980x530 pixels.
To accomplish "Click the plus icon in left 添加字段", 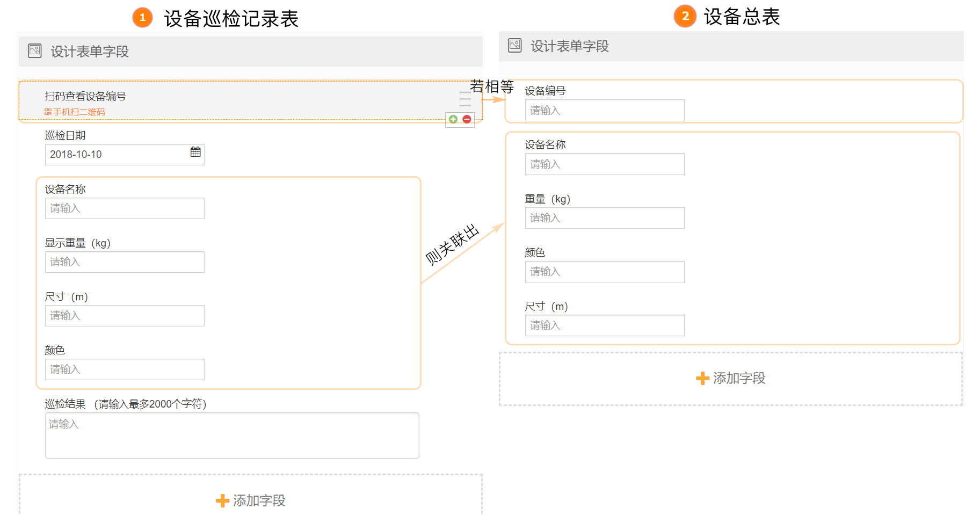I will coord(222,501).
